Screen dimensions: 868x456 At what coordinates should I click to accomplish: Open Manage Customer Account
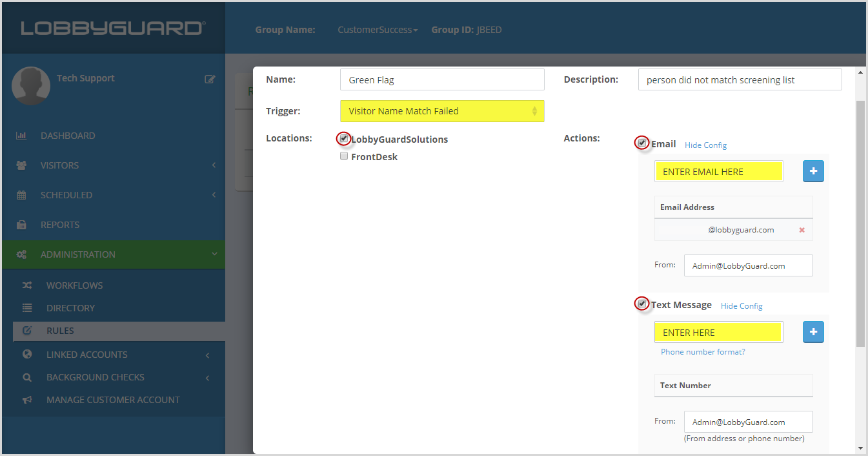click(114, 400)
